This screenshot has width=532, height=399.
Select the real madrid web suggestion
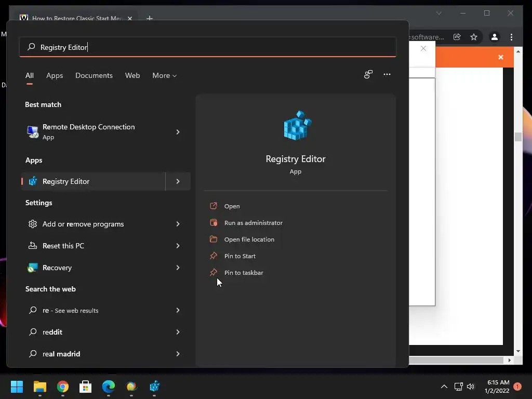[x=94, y=353]
